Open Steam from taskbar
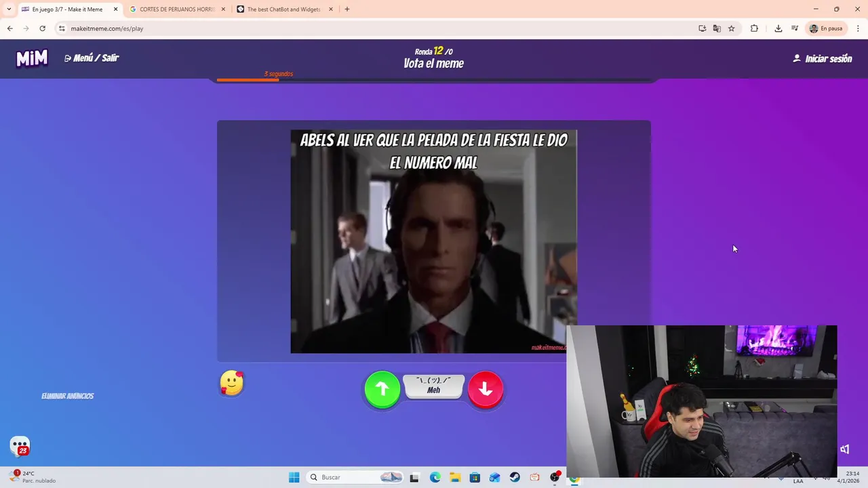This screenshot has width=868, height=488. point(515,477)
